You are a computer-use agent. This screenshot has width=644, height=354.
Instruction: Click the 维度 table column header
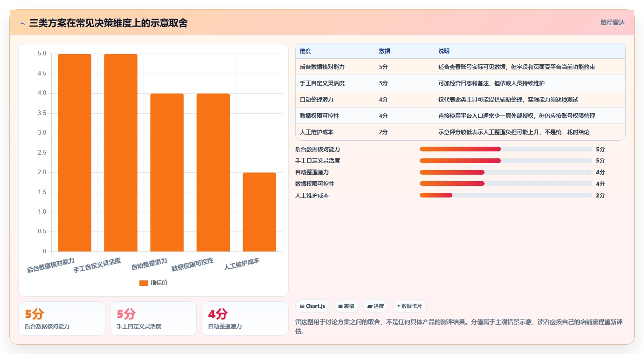305,51
